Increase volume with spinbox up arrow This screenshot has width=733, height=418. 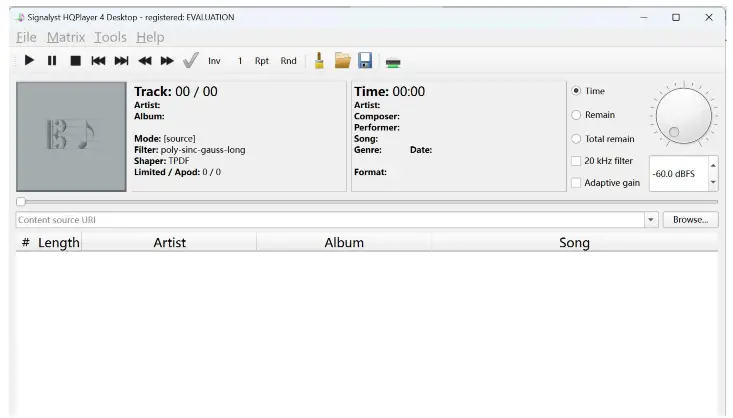pos(713,165)
